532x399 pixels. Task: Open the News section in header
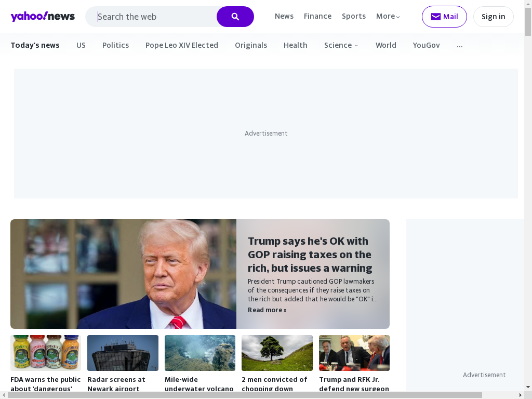[x=284, y=16]
